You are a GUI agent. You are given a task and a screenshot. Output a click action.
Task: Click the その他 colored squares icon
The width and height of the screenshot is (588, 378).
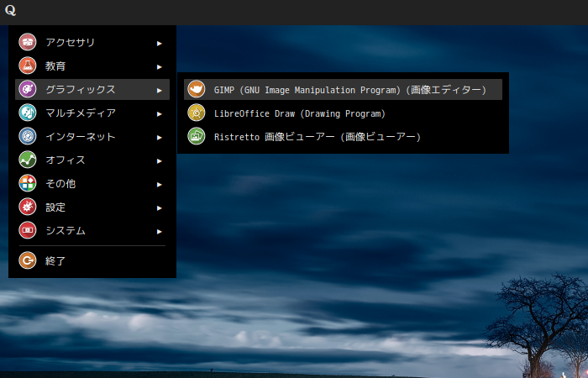pos(28,183)
